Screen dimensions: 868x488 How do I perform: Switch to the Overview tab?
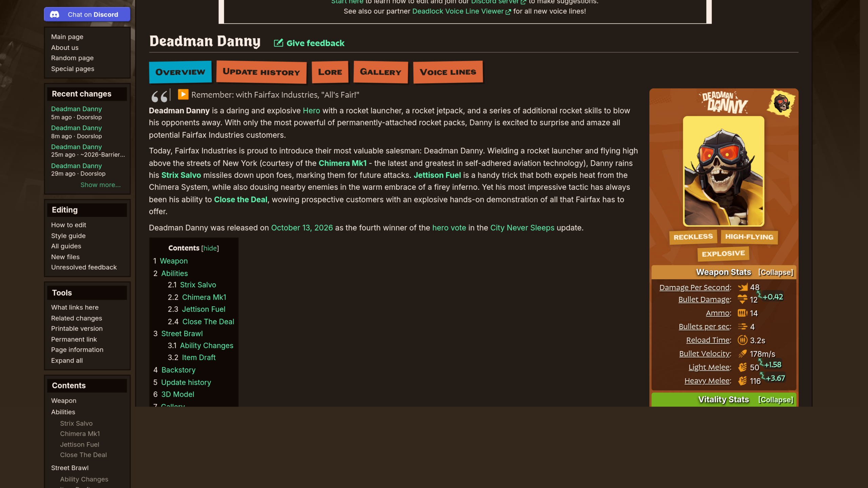click(180, 72)
